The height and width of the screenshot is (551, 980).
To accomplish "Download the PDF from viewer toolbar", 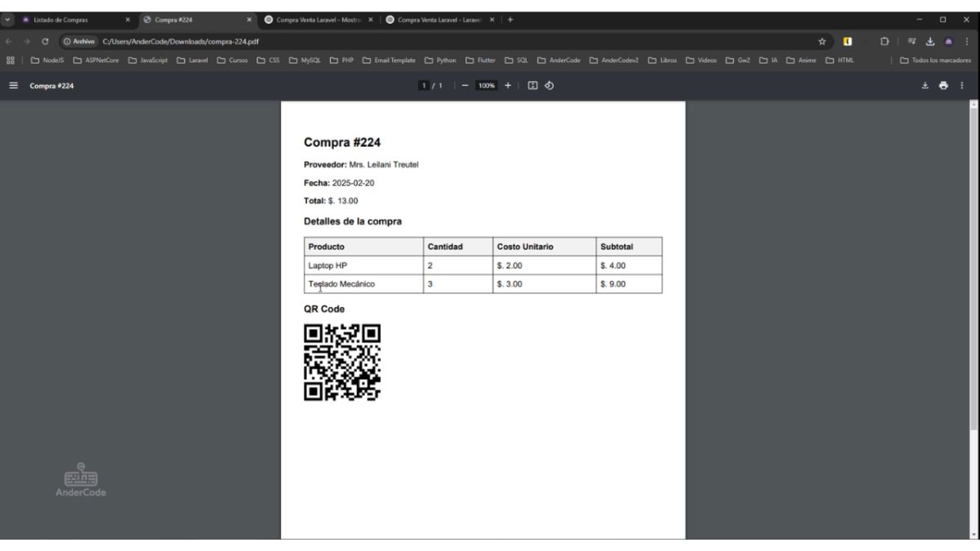I will [x=925, y=86].
